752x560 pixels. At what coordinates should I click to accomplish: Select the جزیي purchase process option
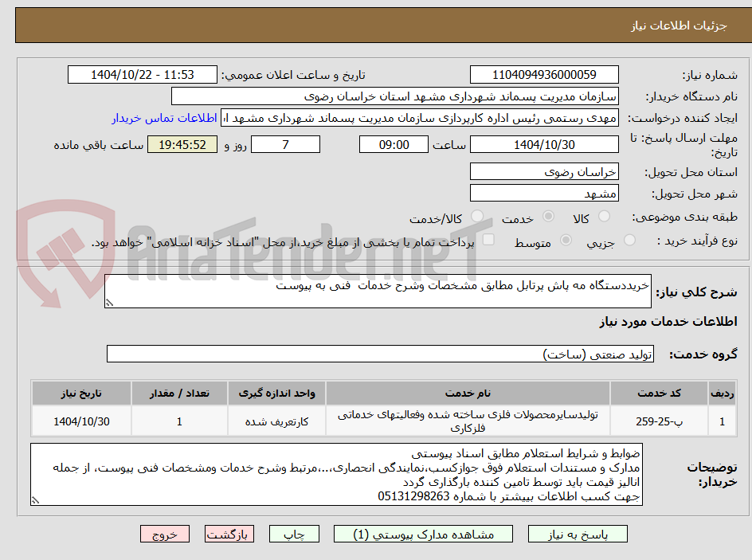631,240
